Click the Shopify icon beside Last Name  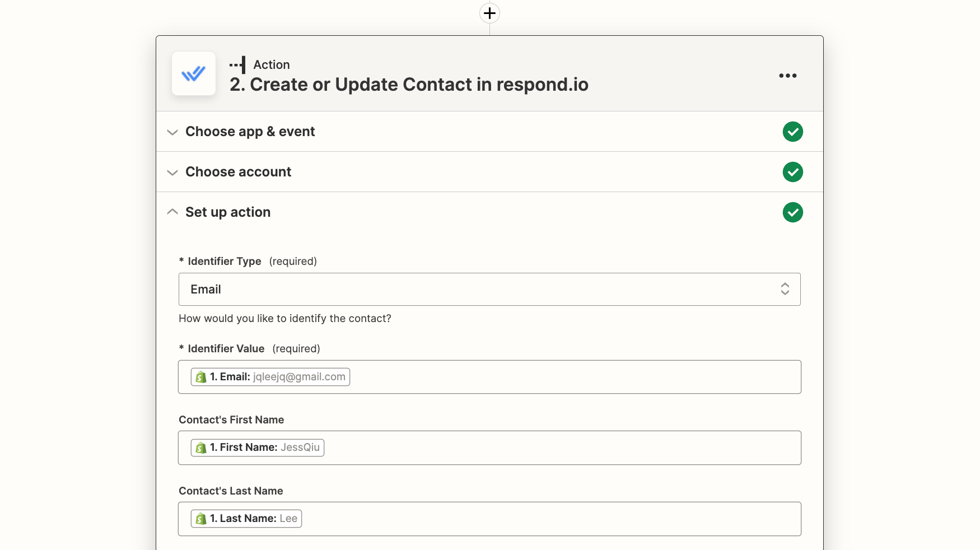201,519
